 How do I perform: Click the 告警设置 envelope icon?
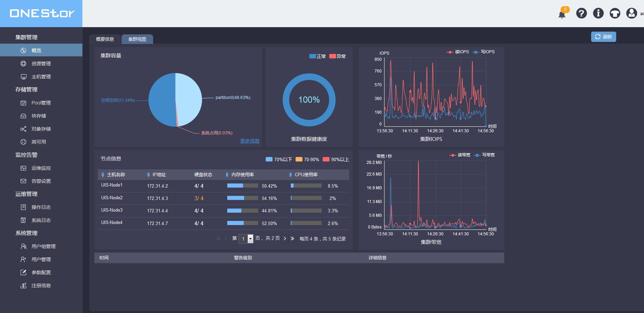pyautogui.click(x=23, y=181)
